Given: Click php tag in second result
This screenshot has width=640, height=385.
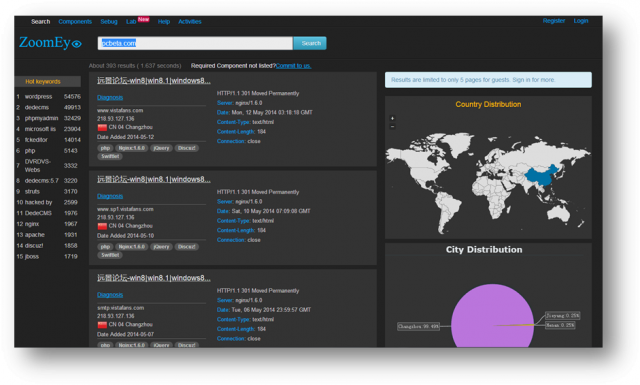Looking at the screenshot, I should (105, 247).
